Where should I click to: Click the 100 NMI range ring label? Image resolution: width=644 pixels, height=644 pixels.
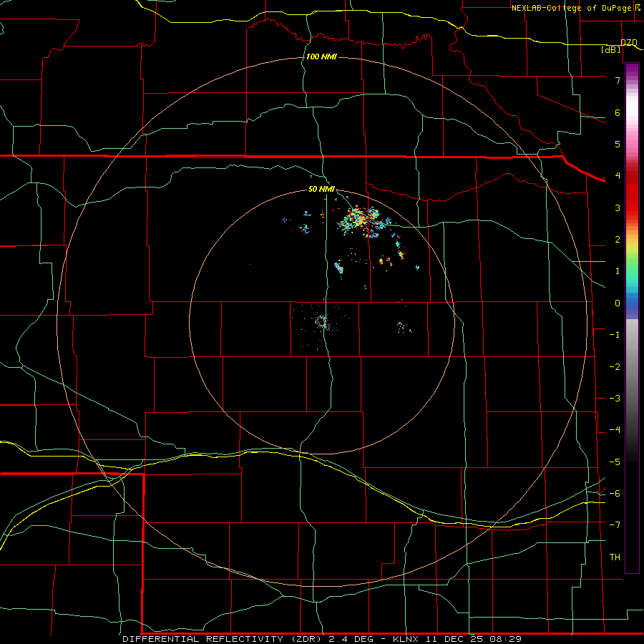321,57
